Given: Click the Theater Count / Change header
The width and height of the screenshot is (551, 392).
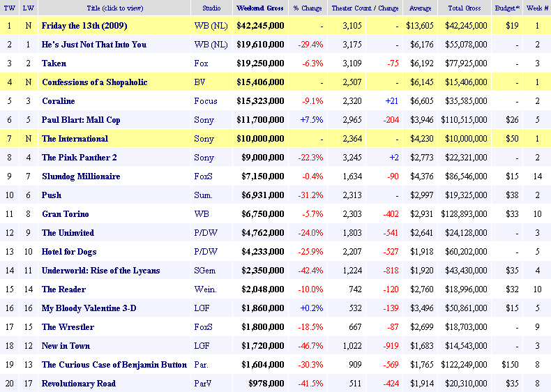Looking at the screenshot, I should (365, 8).
